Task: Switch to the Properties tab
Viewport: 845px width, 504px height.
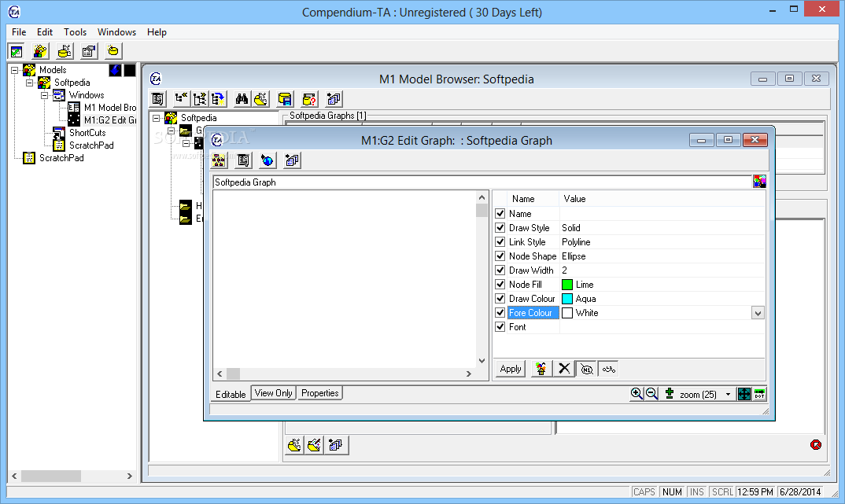Action: 320,393
